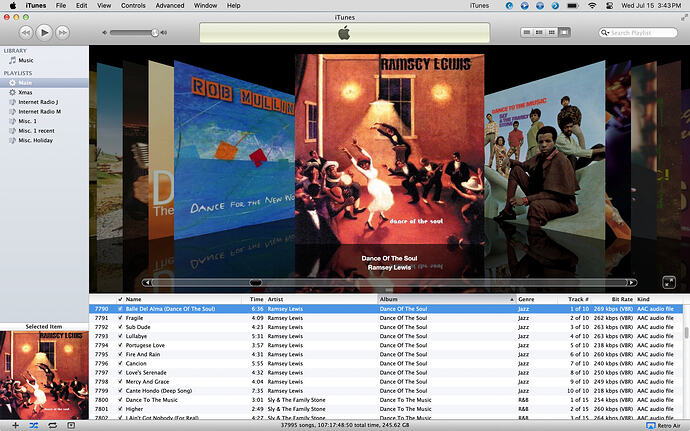Toggle repeat in bottom bar
The height and width of the screenshot is (431, 690).
52,425
